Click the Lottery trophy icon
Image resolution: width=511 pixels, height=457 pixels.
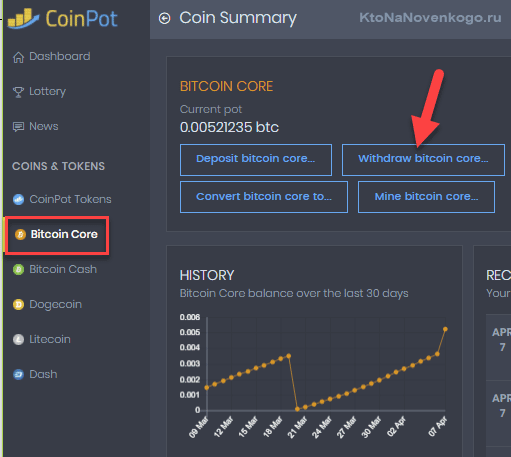pos(18,92)
